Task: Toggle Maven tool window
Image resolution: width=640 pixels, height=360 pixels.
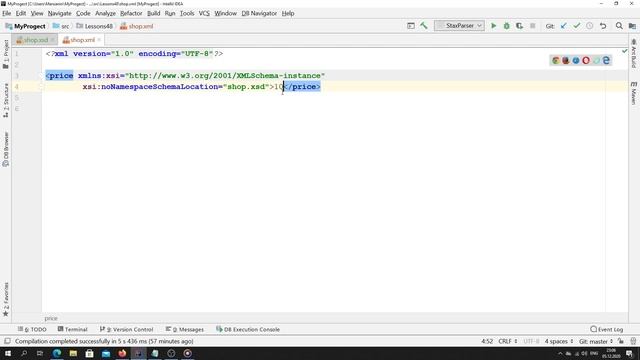Action: 634,93
